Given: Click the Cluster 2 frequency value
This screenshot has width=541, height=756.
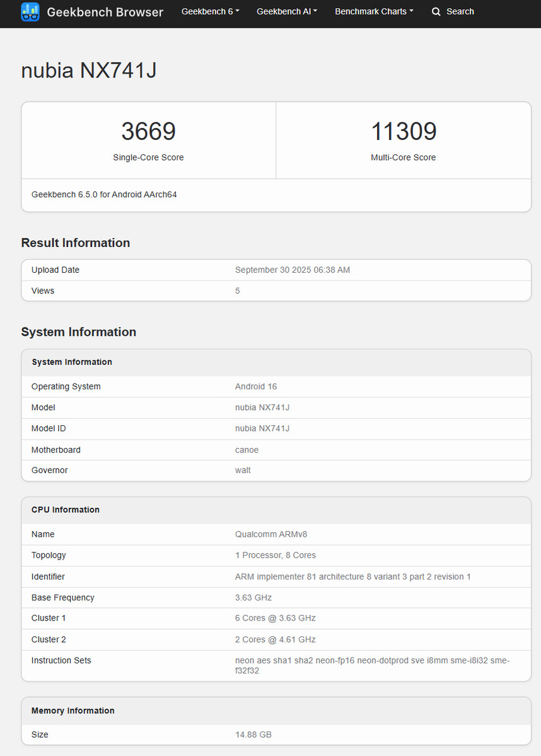Looking at the screenshot, I should point(276,639).
